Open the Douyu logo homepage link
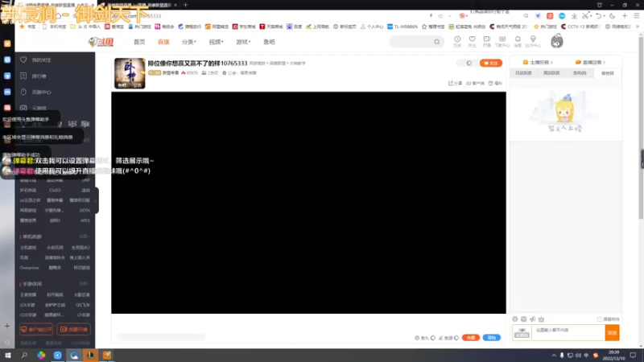 pos(101,42)
